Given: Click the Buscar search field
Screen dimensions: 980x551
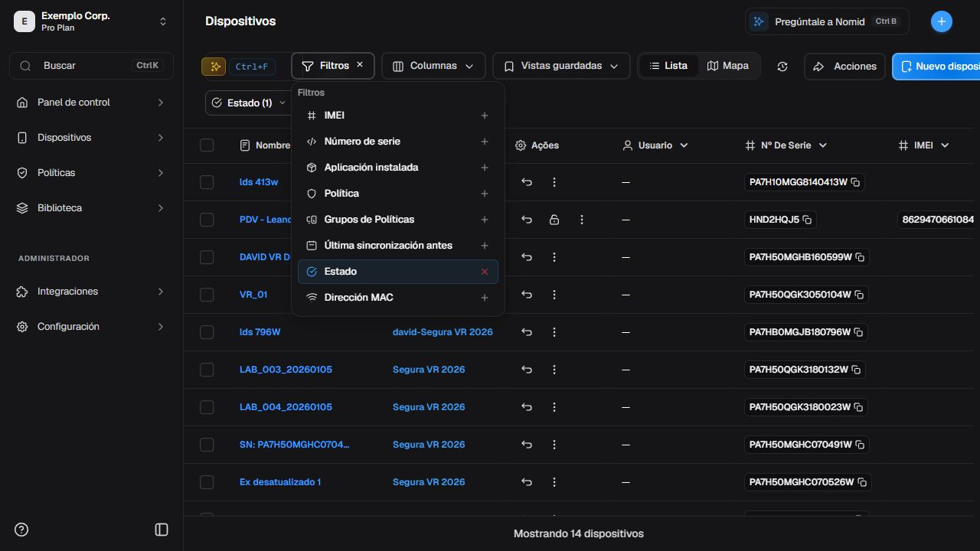Looking at the screenshot, I should click(91, 66).
